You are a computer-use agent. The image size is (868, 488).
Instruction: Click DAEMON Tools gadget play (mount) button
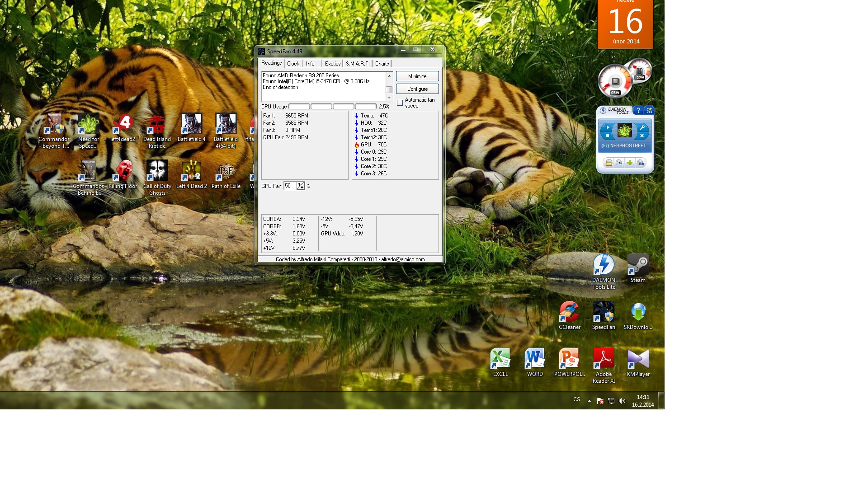607,128
